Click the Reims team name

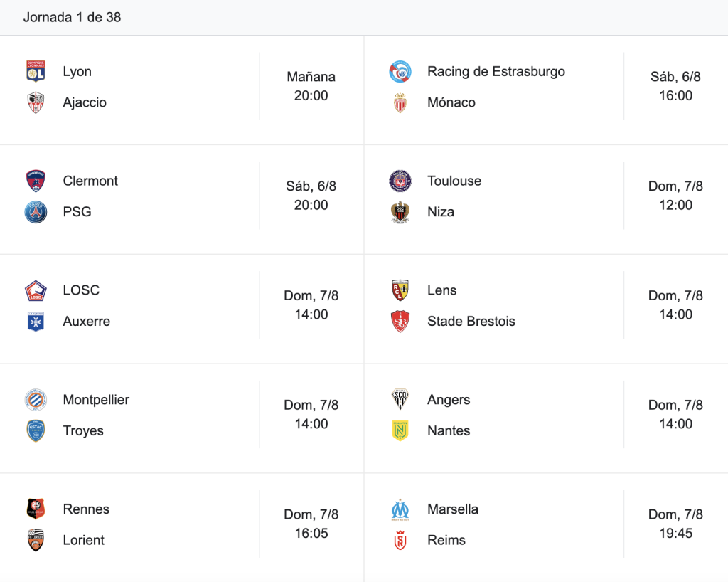446,540
